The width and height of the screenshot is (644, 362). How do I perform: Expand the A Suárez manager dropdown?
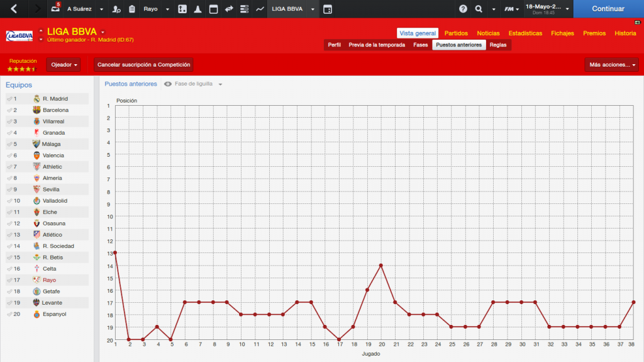101,9
